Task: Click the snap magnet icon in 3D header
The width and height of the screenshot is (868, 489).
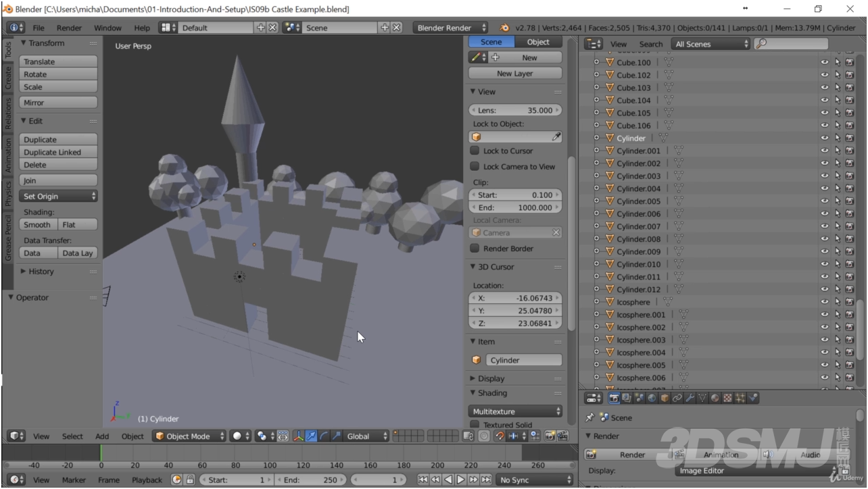Action: (x=500, y=436)
